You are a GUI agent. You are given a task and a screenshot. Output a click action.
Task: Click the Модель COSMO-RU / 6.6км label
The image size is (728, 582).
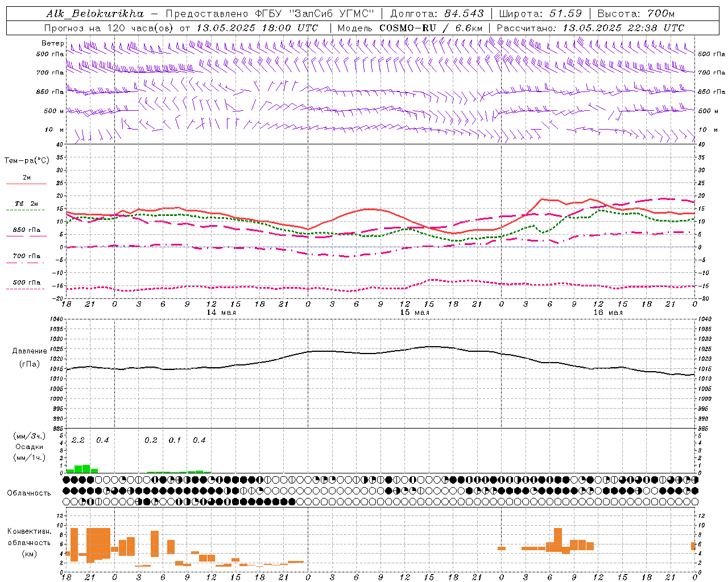pyautogui.click(x=410, y=28)
